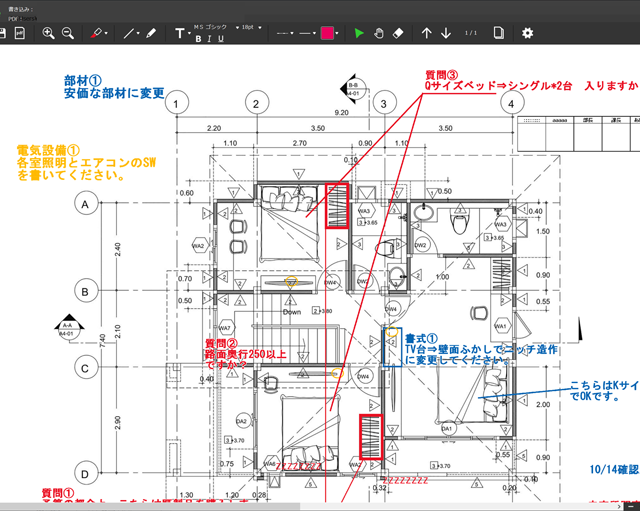Toggle underline text formatting

click(220, 39)
